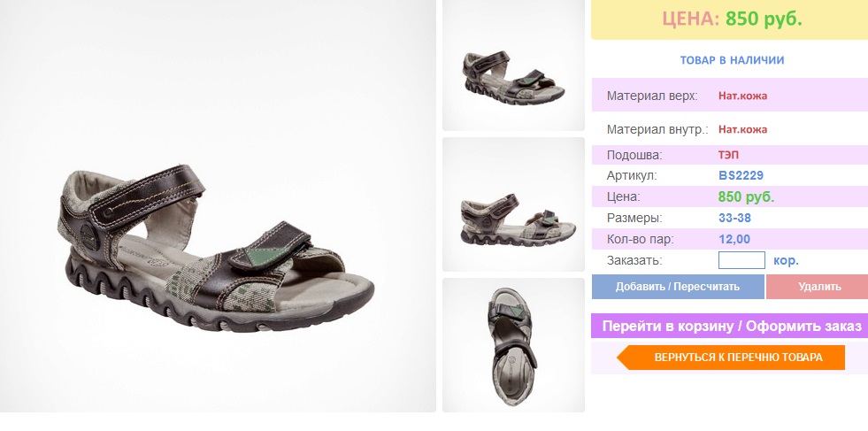Click the Удалить button
868x431 pixels.
pyautogui.click(x=818, y=287)
